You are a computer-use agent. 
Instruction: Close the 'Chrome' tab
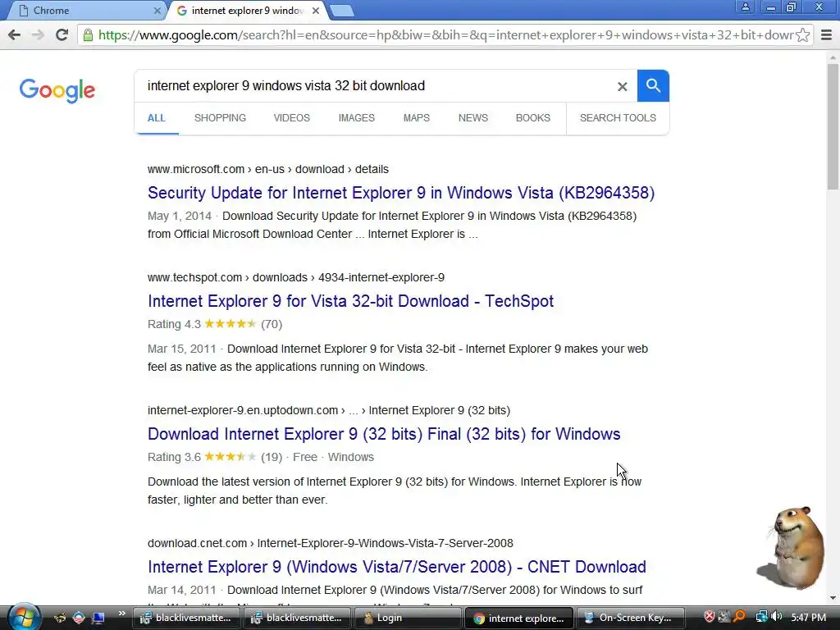(x=157, y=10)
